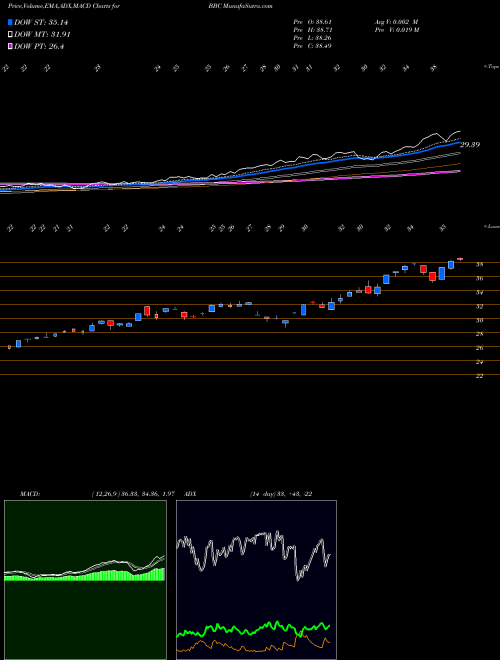Click the '<Lows' axis label
This screenshot has height=660, width=500.
(491, 226)
